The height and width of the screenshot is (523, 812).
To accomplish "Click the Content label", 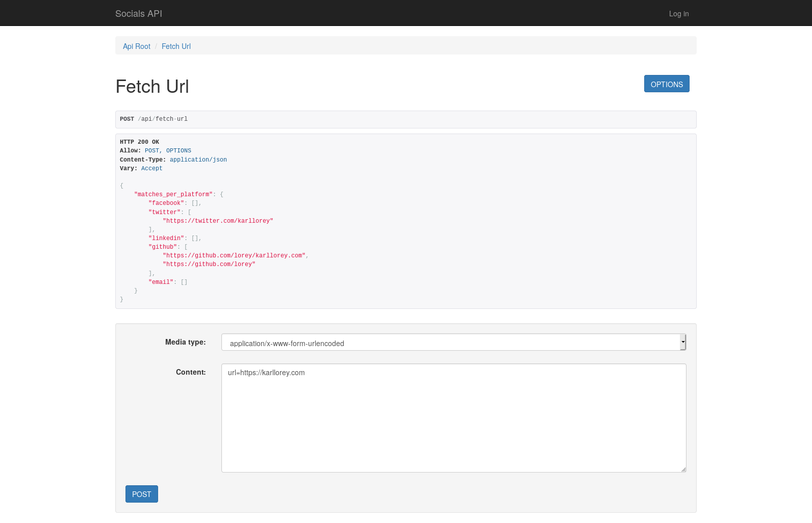I will pos(191,372).
